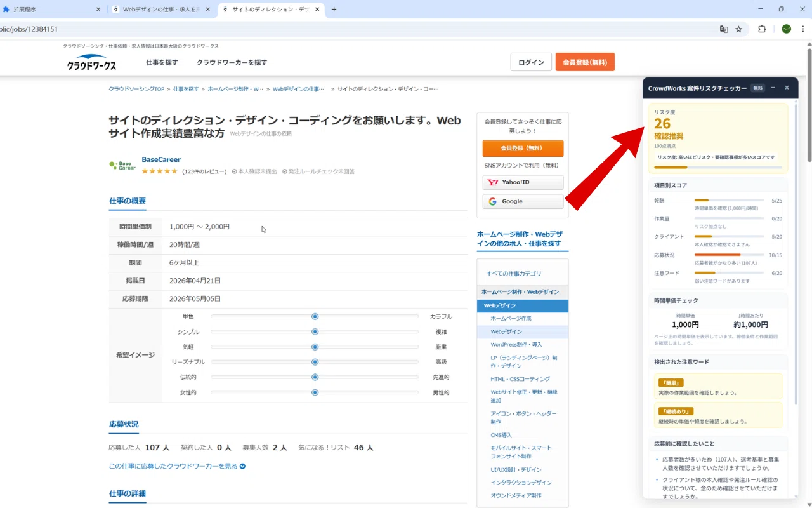Bookmark this page with the star icon
Image resolution: width=812 pixels, height=508 pixels.
tap(739, 29)
